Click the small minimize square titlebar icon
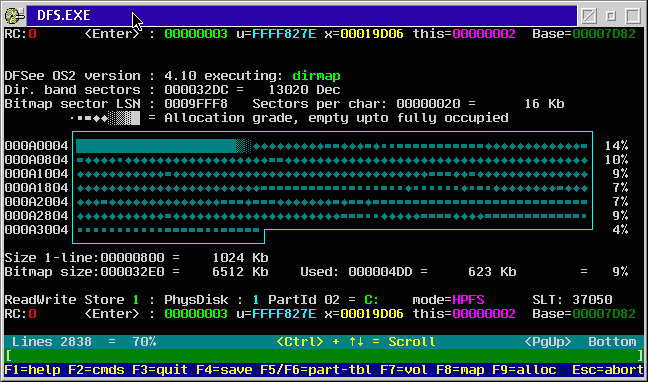 tap(611, 16)
